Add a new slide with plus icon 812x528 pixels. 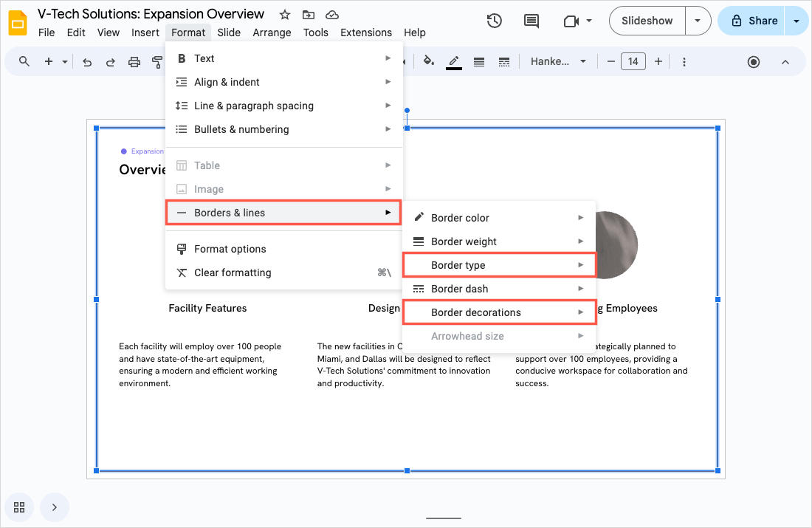pyautogui.click(x=49, y=61)
